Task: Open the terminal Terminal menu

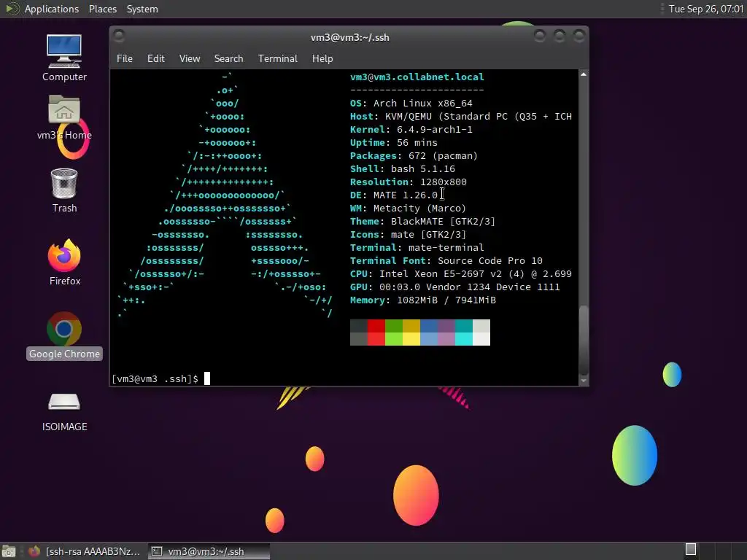Action: coord(278,58)
